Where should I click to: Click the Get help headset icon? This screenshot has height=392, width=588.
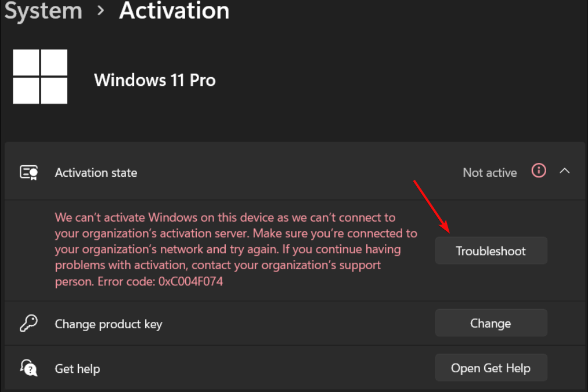pyautogui.click(x=28, y=368)
